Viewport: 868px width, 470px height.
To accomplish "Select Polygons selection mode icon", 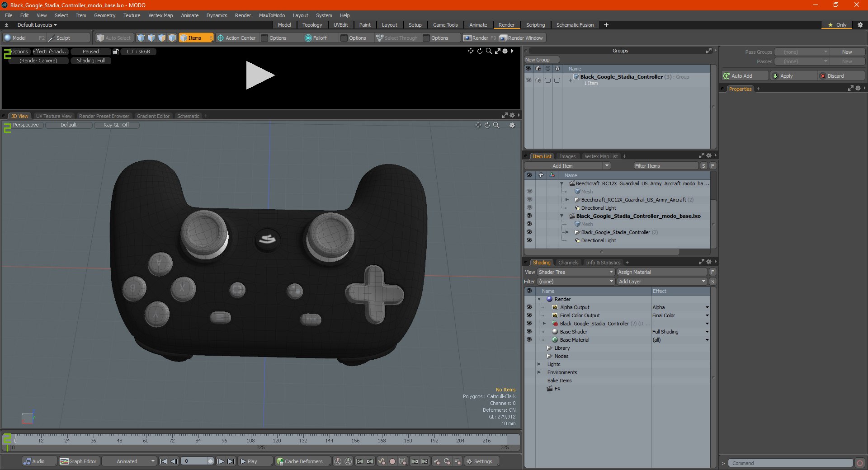I will click(x=161, y=38).
